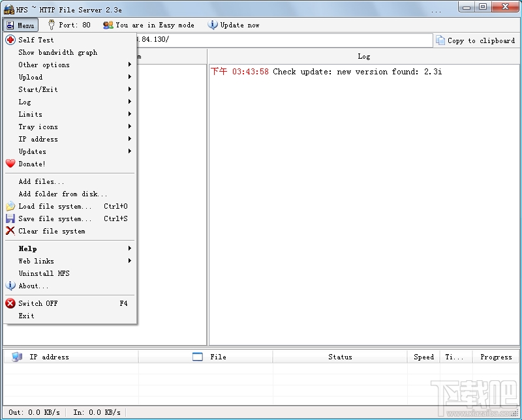Click the Easy mode users icon on toolbar

coord(107,25)
